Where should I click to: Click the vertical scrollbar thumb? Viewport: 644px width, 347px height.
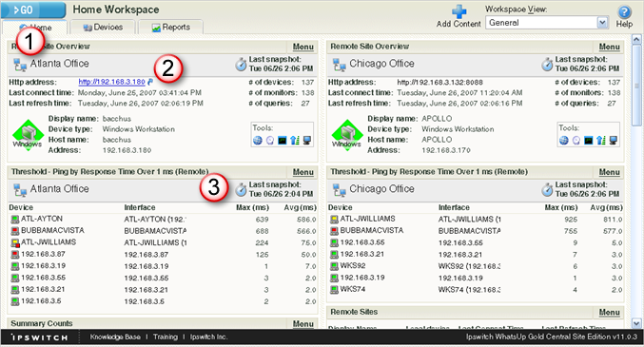click(x=636, y=85)
